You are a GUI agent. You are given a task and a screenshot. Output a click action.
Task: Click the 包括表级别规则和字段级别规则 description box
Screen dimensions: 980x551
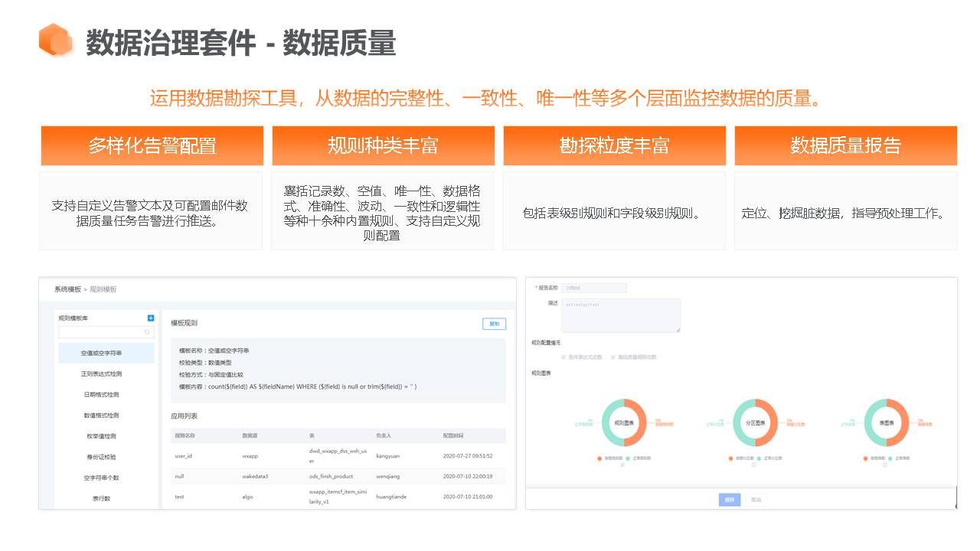click(614, 211)
